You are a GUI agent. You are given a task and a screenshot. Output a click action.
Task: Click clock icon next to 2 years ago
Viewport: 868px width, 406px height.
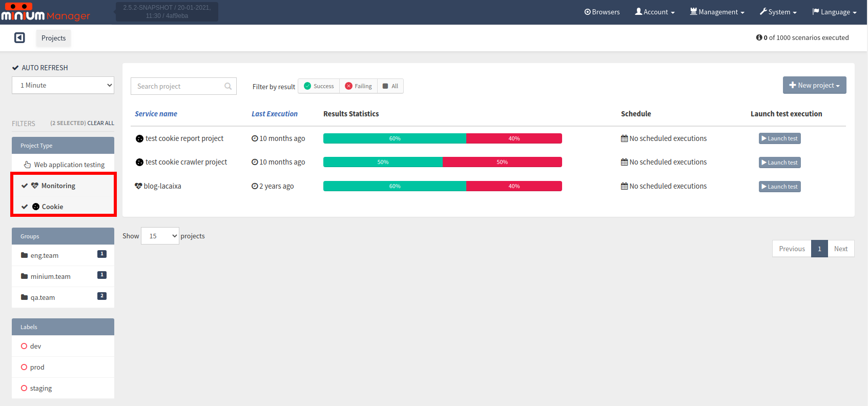(x=255, y=186)
